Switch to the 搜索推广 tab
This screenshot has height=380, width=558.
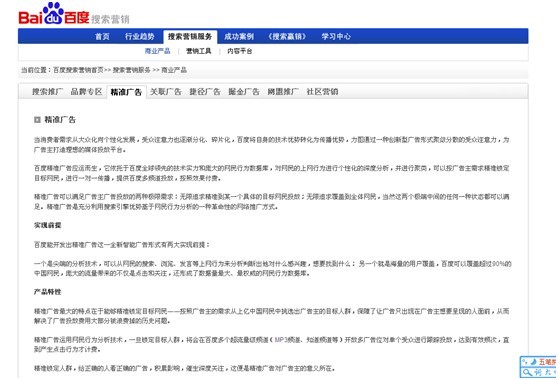(x=48, y=92)
